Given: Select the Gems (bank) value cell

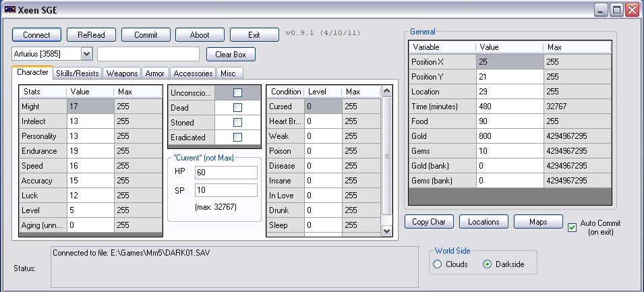Looking at the screenshot, I should pyautogui.click(x=510, y=180).
